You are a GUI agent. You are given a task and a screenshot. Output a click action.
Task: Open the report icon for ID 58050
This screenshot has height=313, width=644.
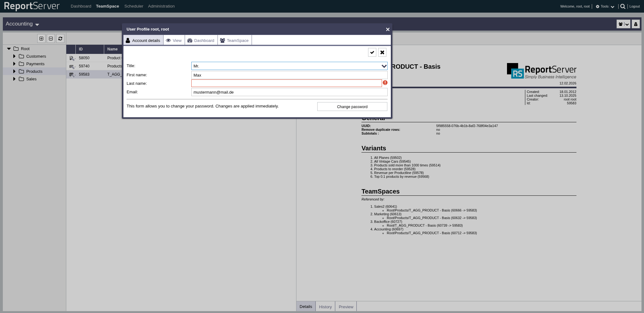[72, 58]
